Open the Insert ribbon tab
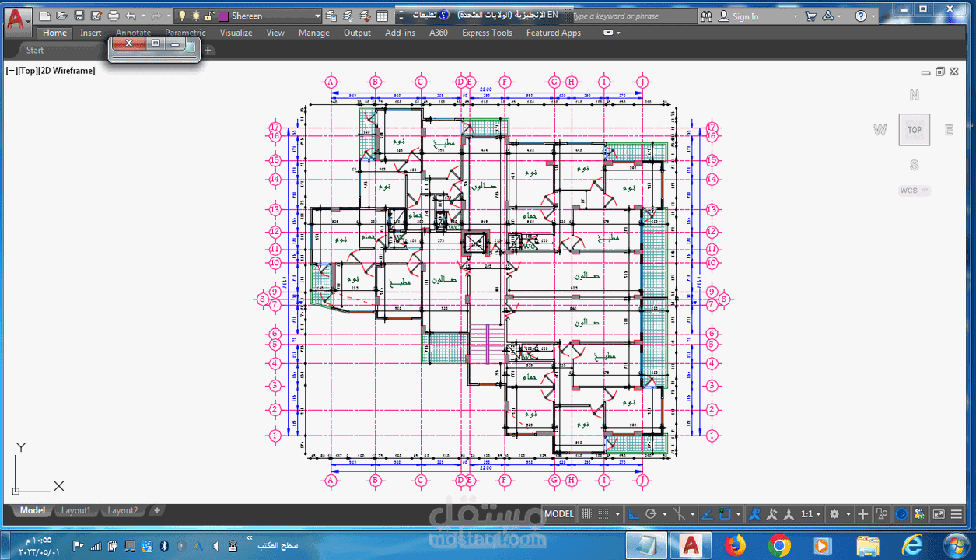This screenshot has width=976, height=560. tap(91, 33)
